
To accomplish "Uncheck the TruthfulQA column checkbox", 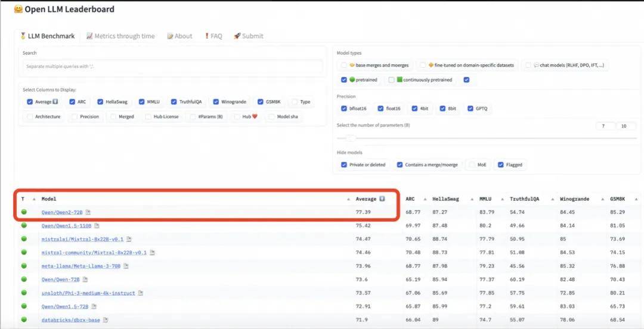I will (x=174, y=102).
